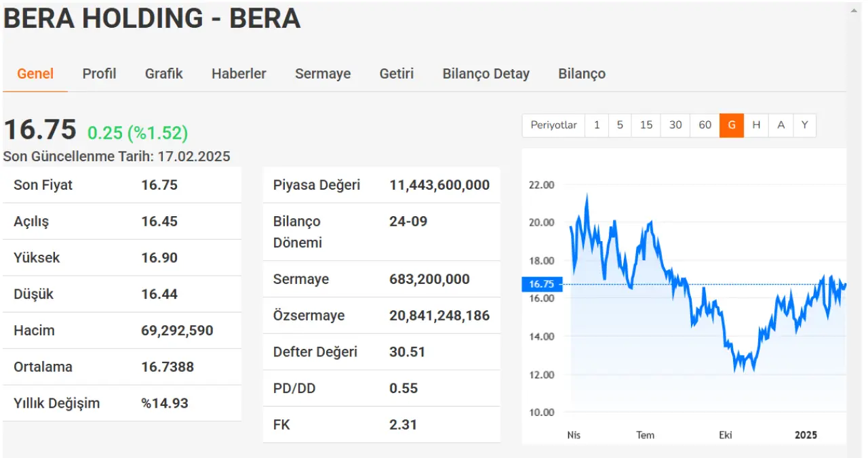Click the 16.75 price marker on chart
The image size is (868, 458).
[542, 285]
